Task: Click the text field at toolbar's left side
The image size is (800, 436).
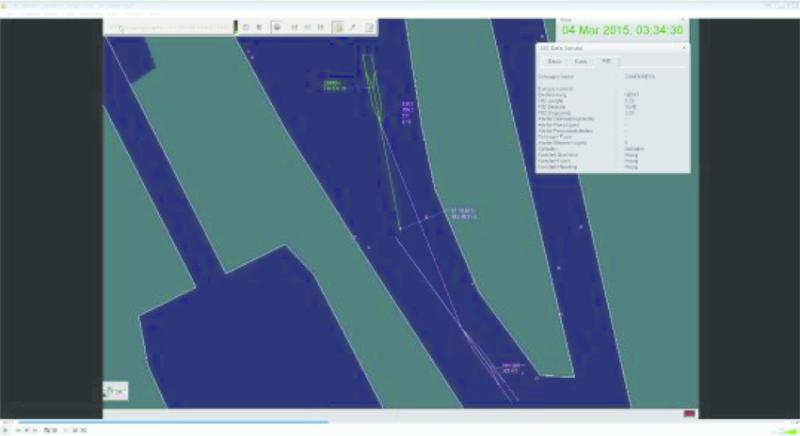Action: (170, 27)
